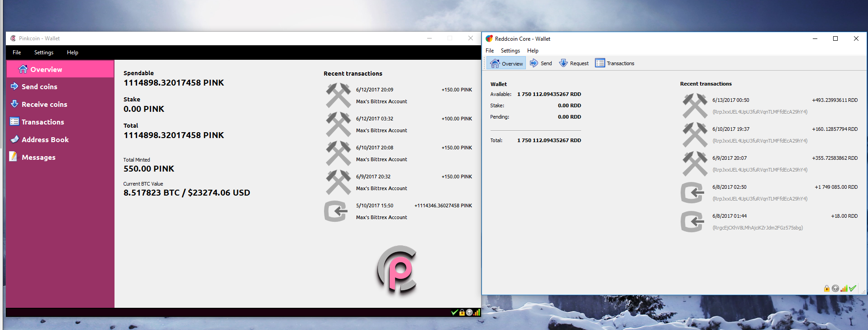
Task: Click received icon of Reddcoin 6/8/2017 02:50 transaction
Action: pos(693,193)
